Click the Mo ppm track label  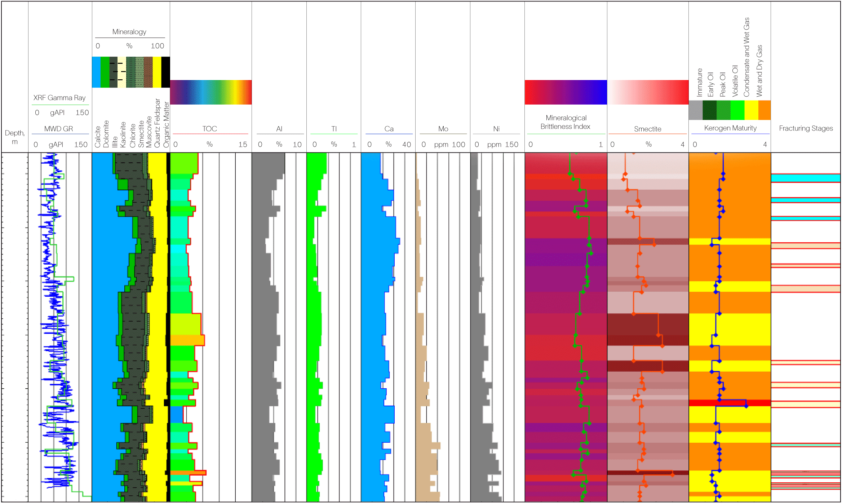pyautogui.click(x=443, y=129)
